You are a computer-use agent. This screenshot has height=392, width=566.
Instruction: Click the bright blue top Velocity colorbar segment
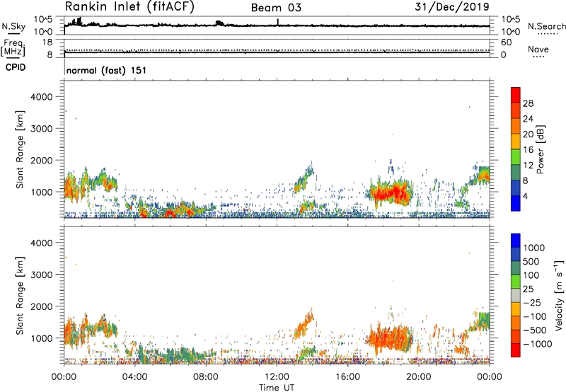coord(516,241)
